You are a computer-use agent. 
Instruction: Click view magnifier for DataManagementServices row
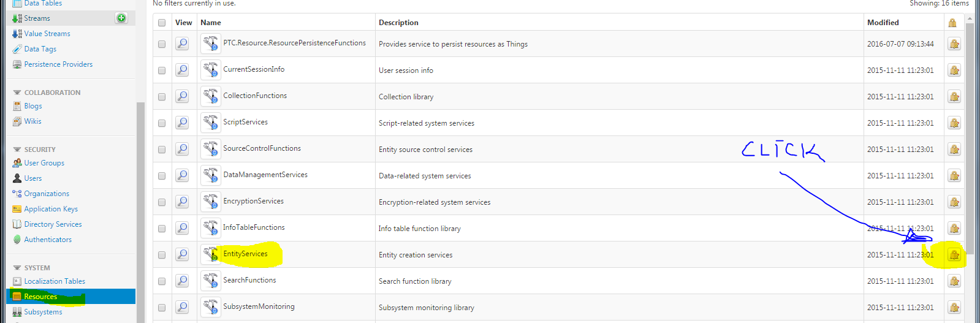point(182,175)
